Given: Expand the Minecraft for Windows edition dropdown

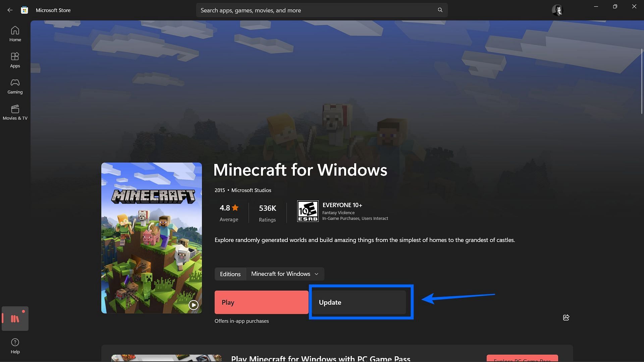Looking at the screenshot, I should pyautogui.click(x=285, y=274).
